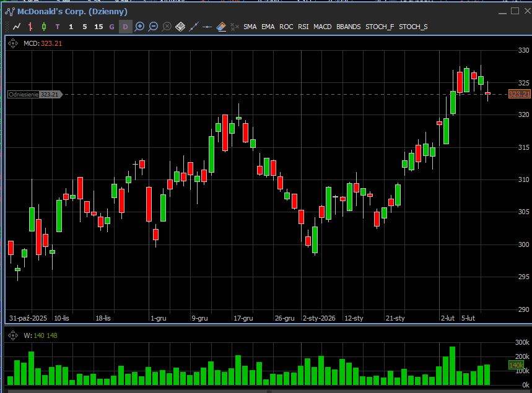Select the horizontal line drawing tool

pyautogui.click(x=207, y=27)
